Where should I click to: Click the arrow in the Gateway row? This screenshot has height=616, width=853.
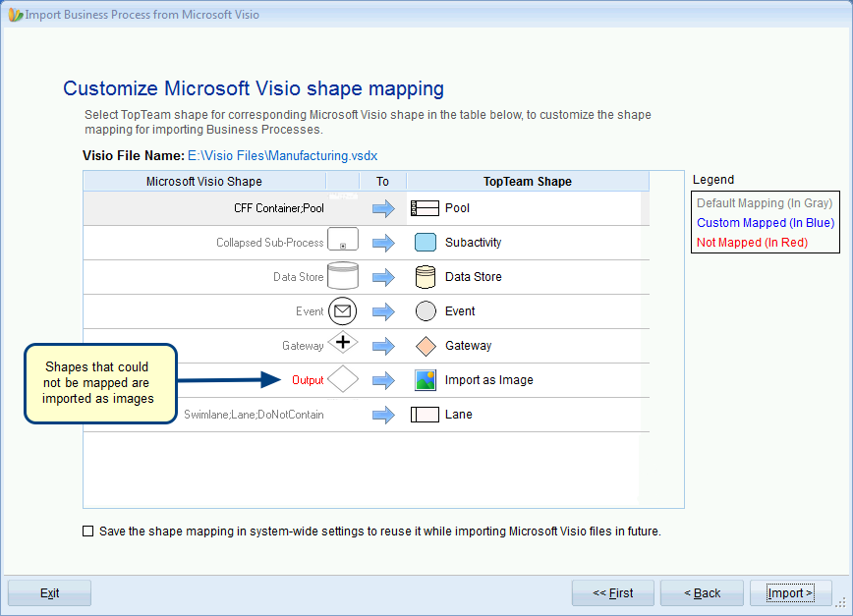pyautogui.click(x=383, y=346)
